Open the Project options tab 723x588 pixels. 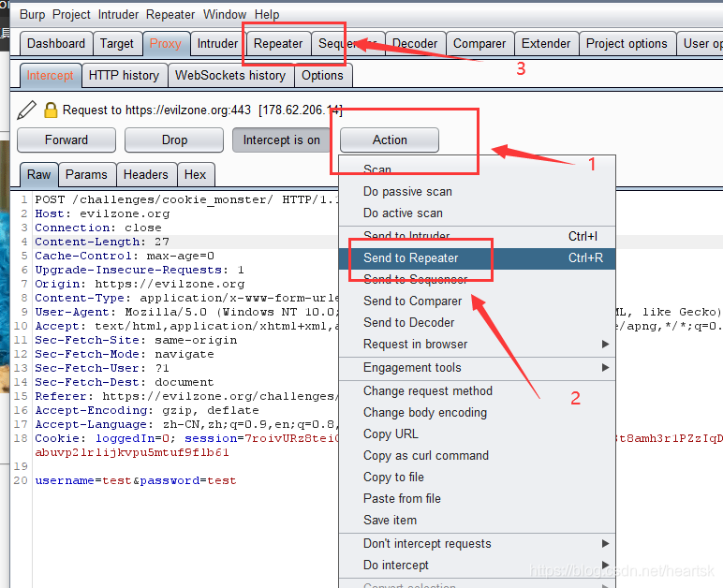tap(627, 44)
